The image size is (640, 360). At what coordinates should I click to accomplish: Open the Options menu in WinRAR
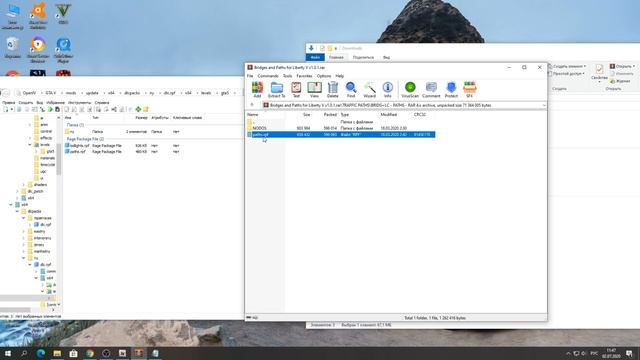[x=324, y=76]
